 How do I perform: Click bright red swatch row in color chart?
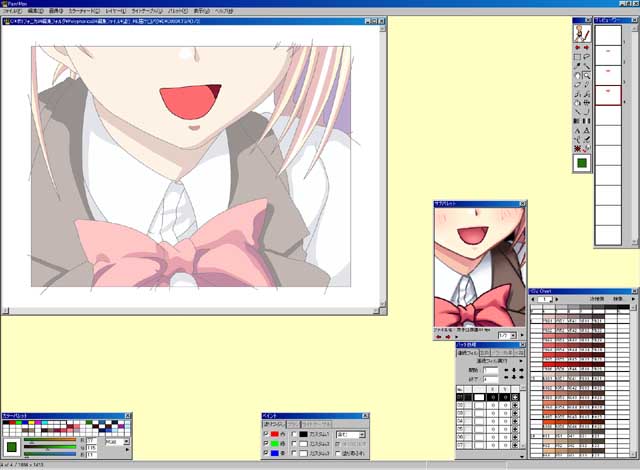pyautogui.click(x=574, y=364)
